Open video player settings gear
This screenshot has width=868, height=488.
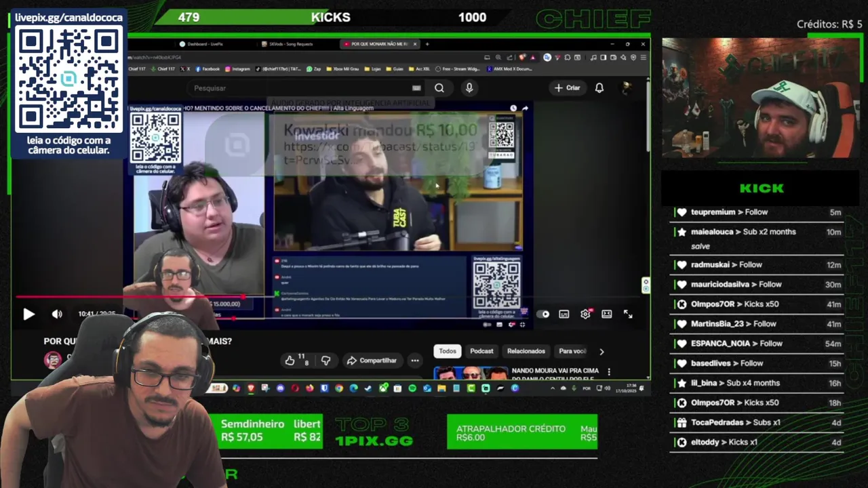point(585,314)
